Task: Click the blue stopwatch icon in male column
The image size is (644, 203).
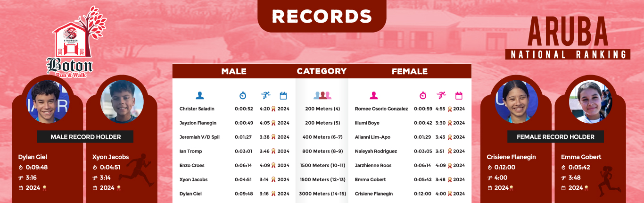Action: click(243, 95)
